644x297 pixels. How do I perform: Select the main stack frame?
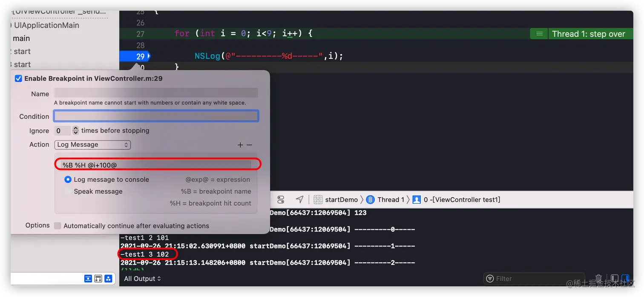(x=21, y=38)
